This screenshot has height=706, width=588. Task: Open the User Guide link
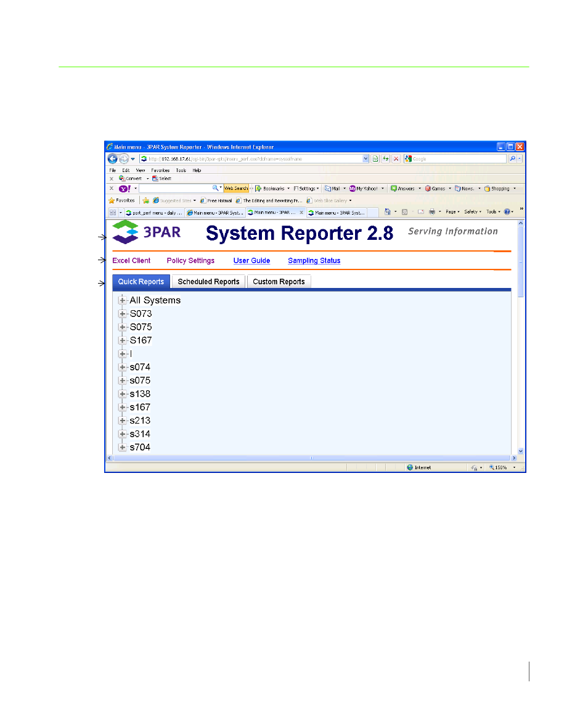coord(251,260)
